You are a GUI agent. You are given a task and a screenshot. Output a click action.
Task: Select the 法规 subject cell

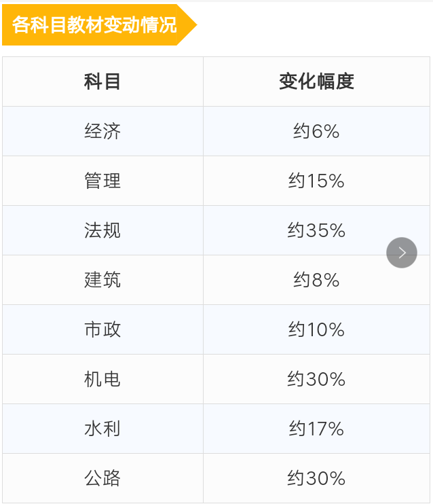[x=102, y=230]
